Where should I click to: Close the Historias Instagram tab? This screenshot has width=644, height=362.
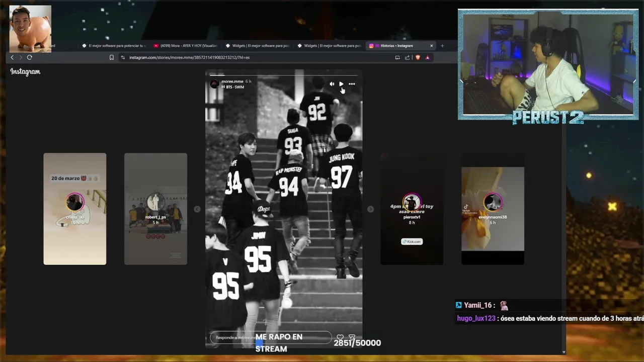point(431,46)
